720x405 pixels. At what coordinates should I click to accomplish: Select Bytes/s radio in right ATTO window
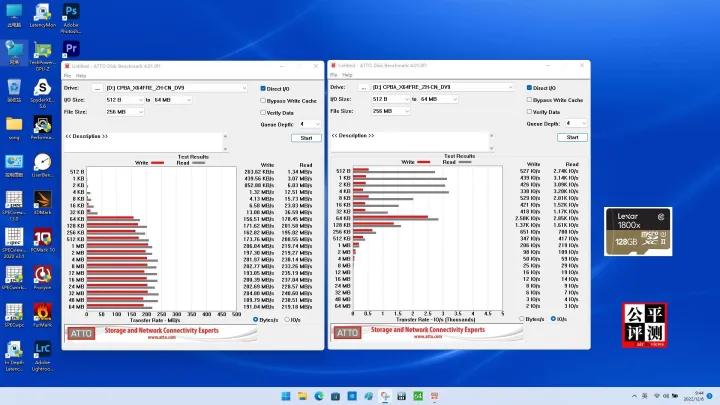coord(522,319)
